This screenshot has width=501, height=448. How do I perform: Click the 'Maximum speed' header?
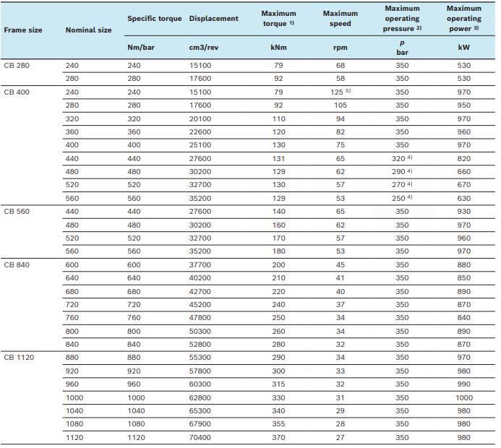pyautogui.click(x=341, y=19)
